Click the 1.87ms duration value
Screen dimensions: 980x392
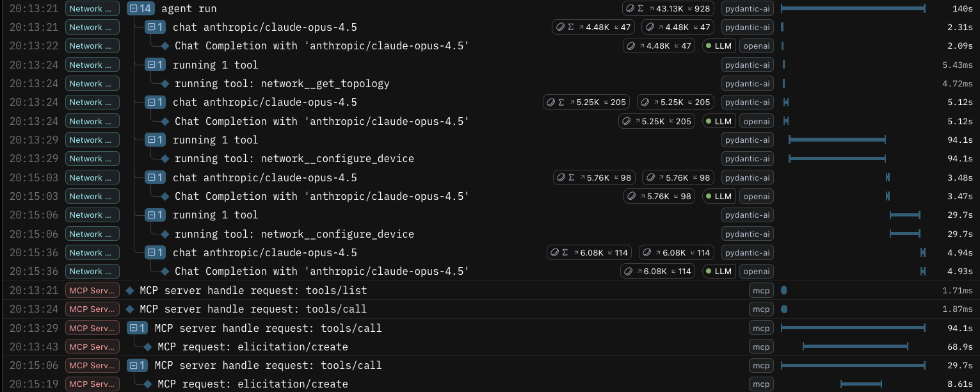[958, 309]
